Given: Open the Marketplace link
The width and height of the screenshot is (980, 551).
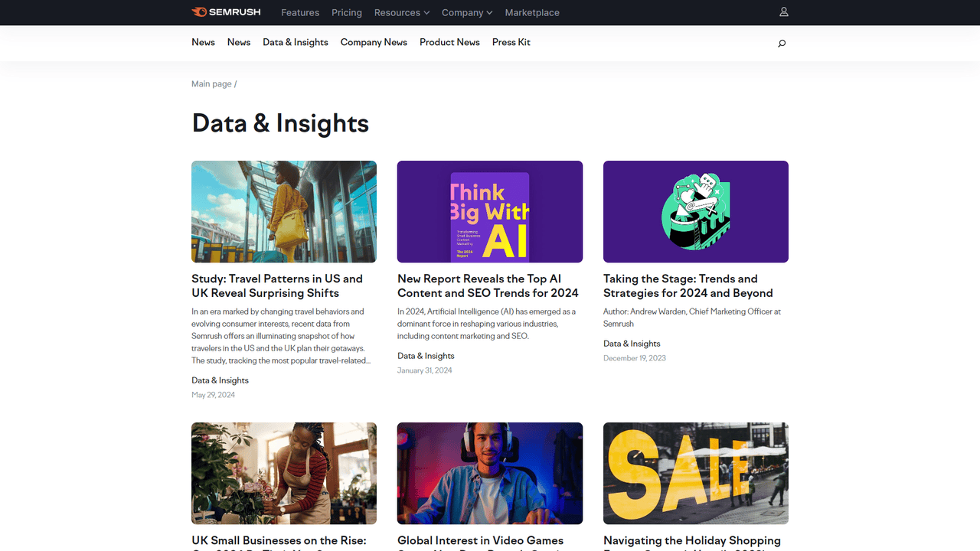Looking at the screenshot, I should point(532,13).
